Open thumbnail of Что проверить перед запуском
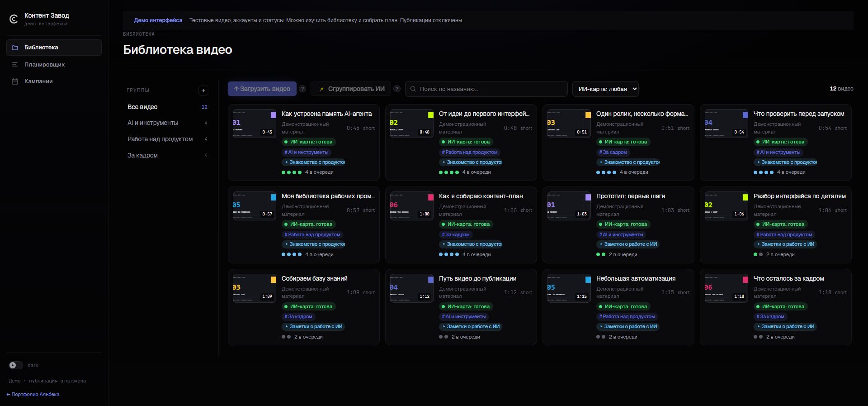Image resolution: width=868 pixels, height=406 pixels. [x=726, y=123]
